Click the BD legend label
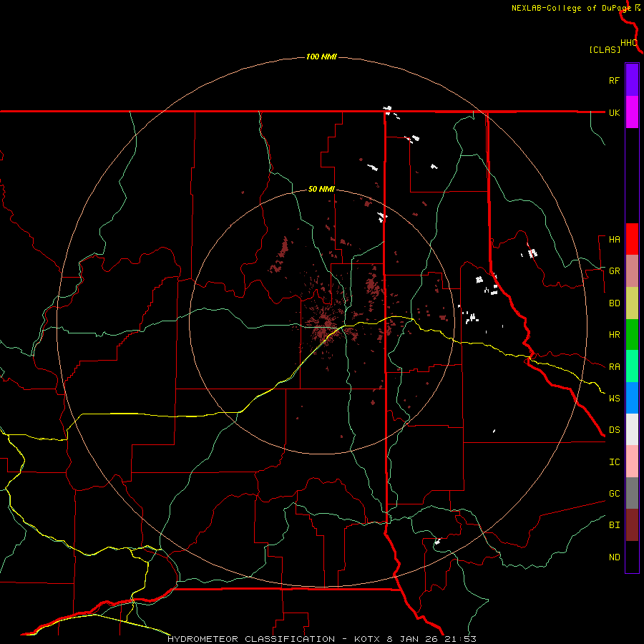The width and height of the screenshot is (644, 644). [614, 303]
